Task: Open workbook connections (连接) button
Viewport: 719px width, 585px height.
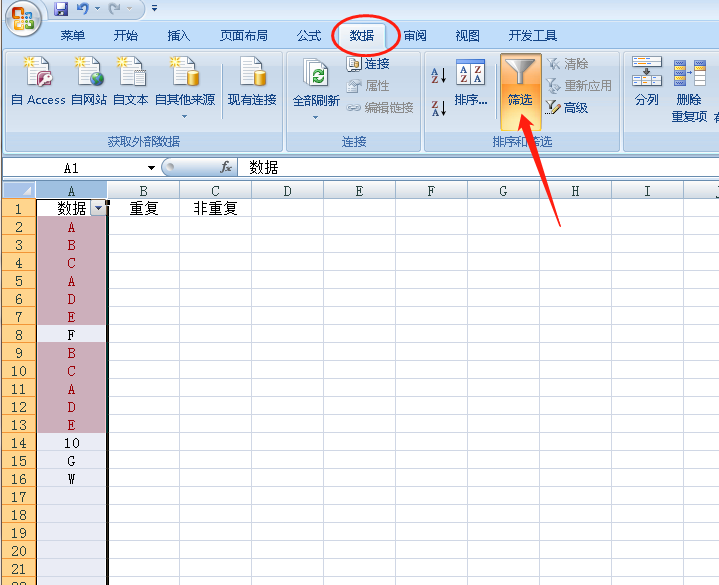Action: (x=368, y=64)
